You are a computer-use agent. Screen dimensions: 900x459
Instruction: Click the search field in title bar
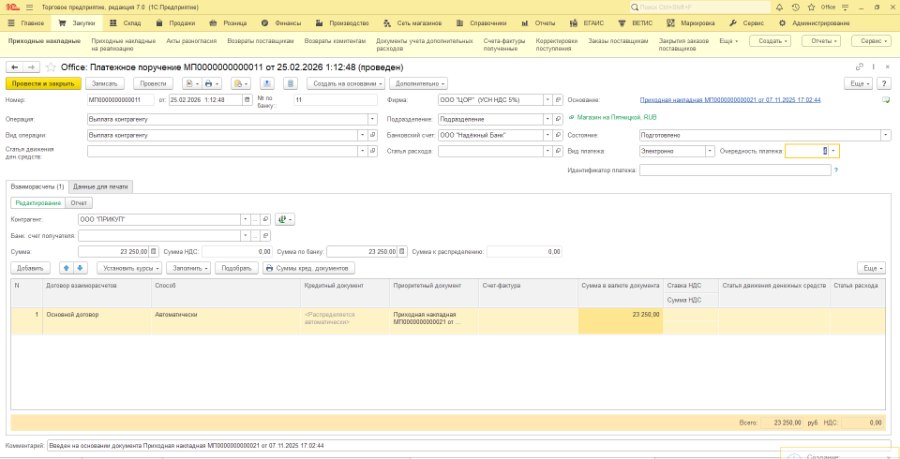(x=700, y=7)
